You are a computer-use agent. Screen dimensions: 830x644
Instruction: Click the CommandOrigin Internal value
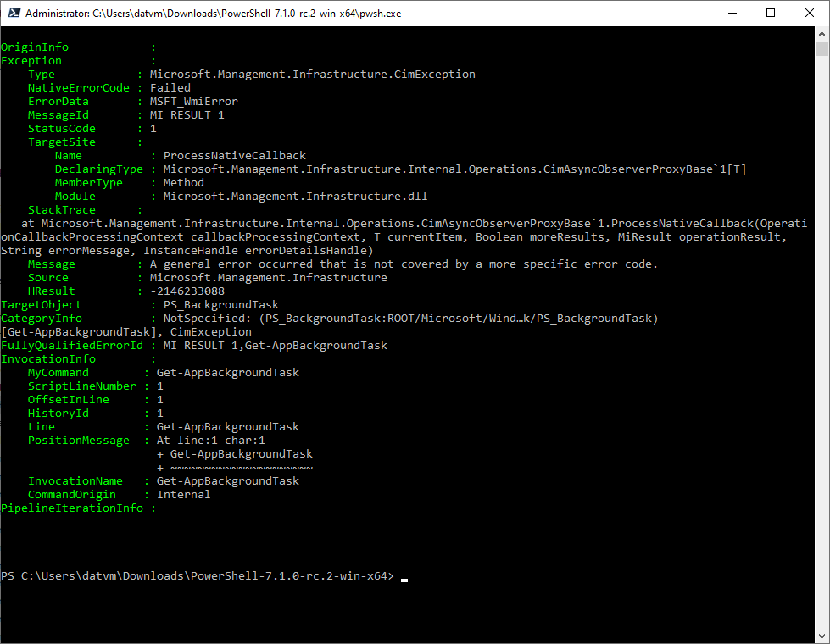[x=183, y=494]
